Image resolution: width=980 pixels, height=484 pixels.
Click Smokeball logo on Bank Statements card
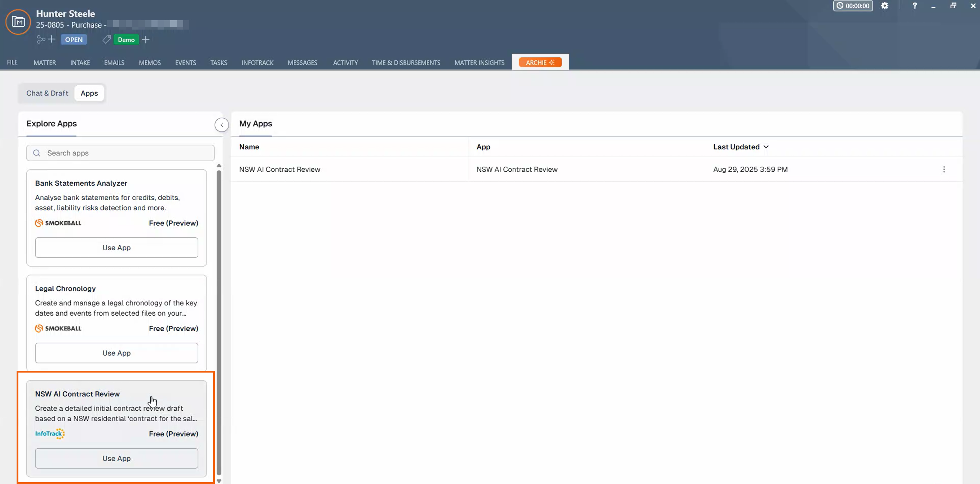click(x=58, y=223)
